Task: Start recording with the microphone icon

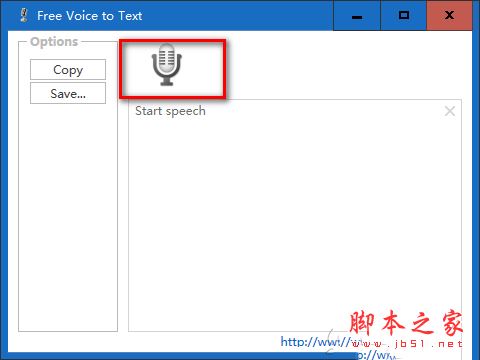Action: (x=167, y=65)
